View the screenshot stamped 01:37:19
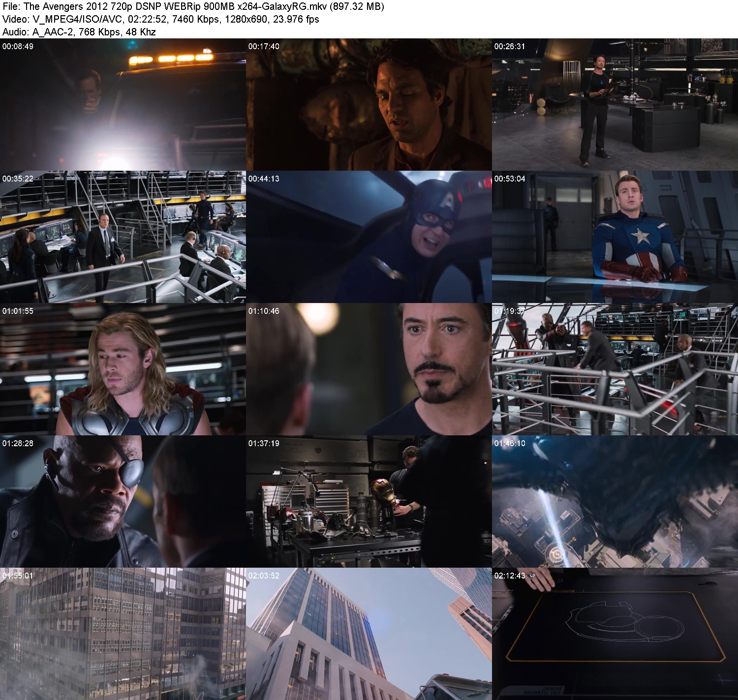This screenshot has width=738, height=700. [x=369, y=502]
